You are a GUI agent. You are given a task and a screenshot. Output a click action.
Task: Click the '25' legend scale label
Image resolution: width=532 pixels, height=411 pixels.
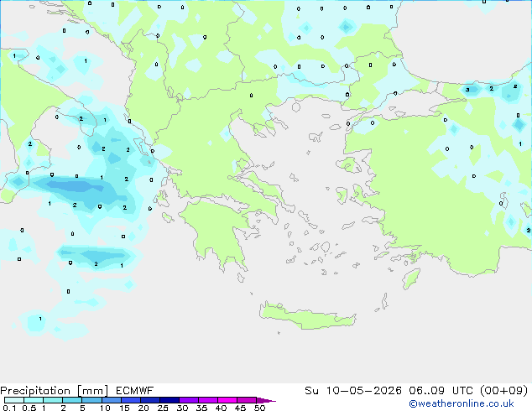pos(163,408)
